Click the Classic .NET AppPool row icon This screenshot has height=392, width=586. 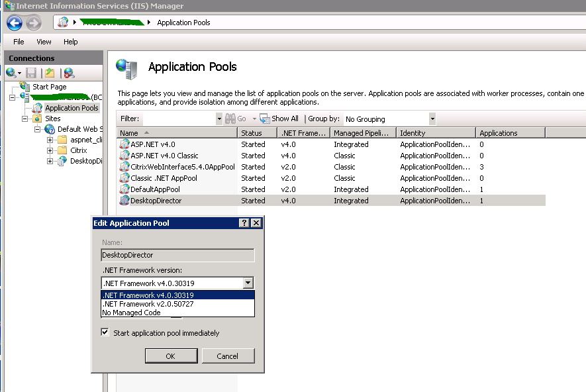click(124, 178)
